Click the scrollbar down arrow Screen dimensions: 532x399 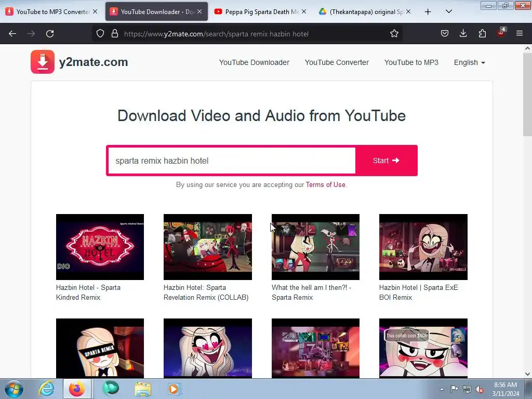pos(527,374)
